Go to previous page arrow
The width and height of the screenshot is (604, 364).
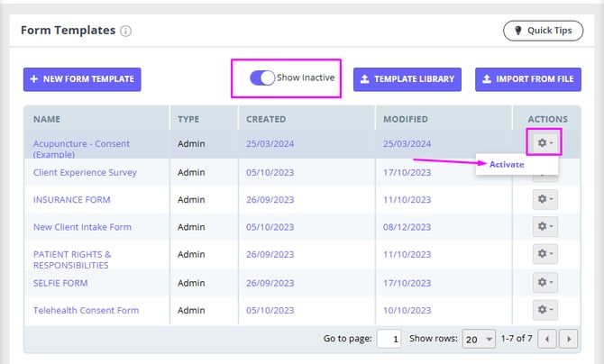548,339
